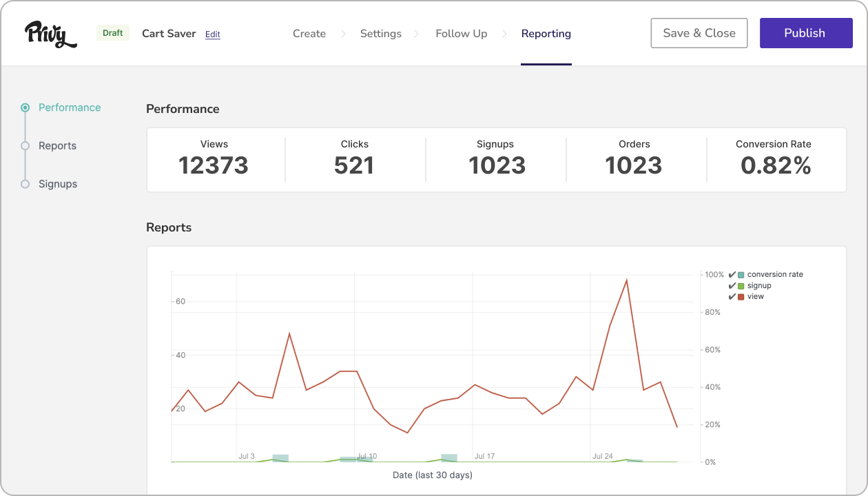Go to Reports in the sidebar
Image resolution: width=868 pixels, height=496 pixels.
(x=57, y=146)
